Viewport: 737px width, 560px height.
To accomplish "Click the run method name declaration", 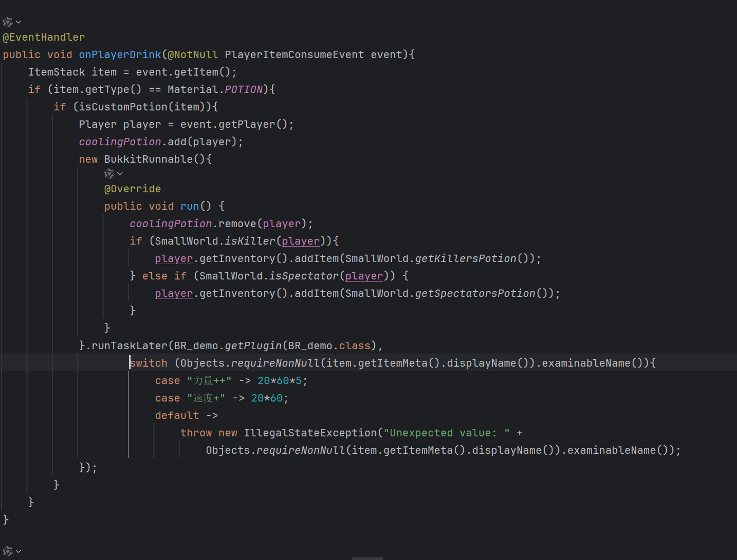I will (x=189, y=207).
